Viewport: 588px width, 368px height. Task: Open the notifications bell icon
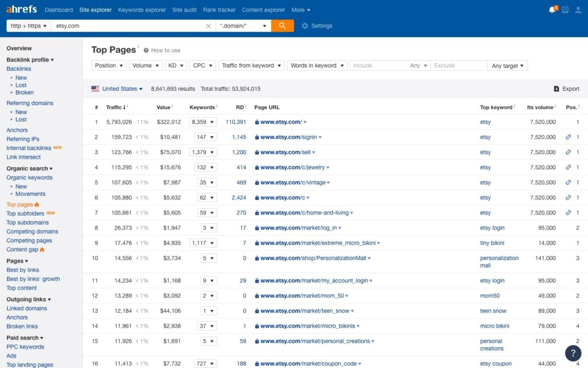[x=552, y=10]
